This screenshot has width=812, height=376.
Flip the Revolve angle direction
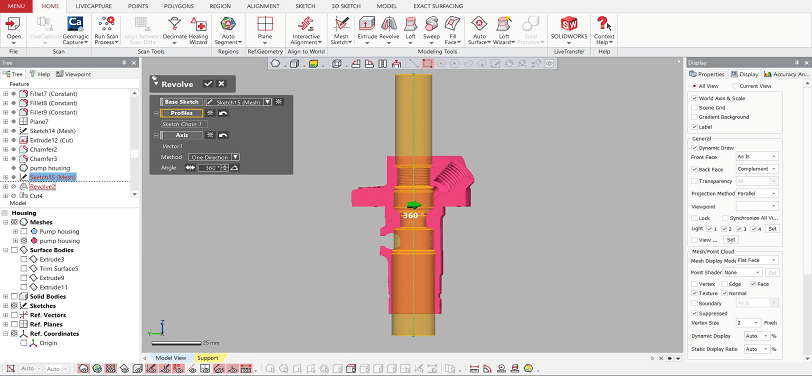(190, 168)
